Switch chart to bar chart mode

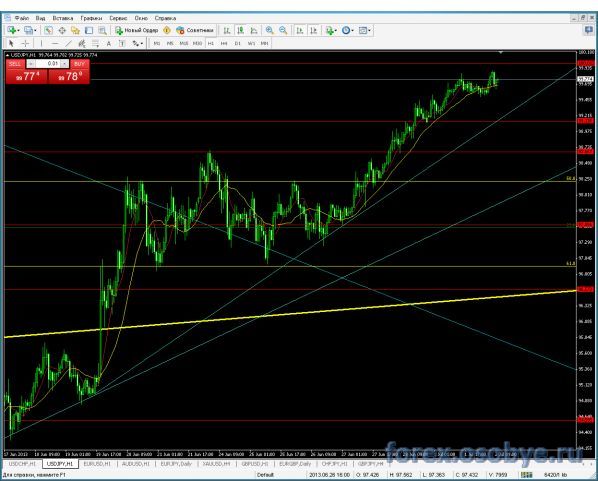pyautogui.click(x=227, y=31)
